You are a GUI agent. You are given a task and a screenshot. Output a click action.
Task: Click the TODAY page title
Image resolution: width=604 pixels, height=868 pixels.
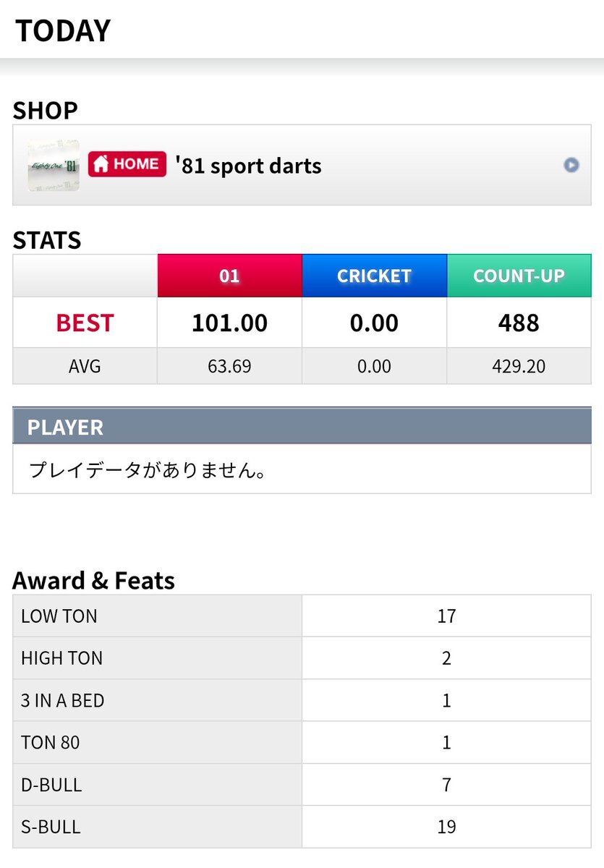tap(63, 30)
